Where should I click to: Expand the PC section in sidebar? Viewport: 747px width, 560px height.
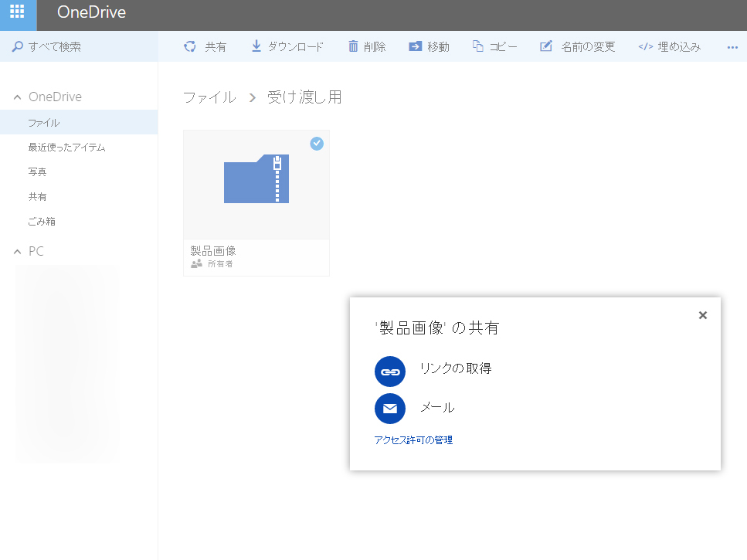pyautogui.click(x=17, y=251)
